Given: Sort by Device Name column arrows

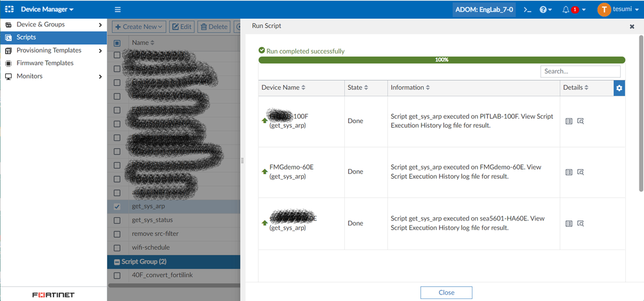Looking at the screenshot, I should (304, 88).
